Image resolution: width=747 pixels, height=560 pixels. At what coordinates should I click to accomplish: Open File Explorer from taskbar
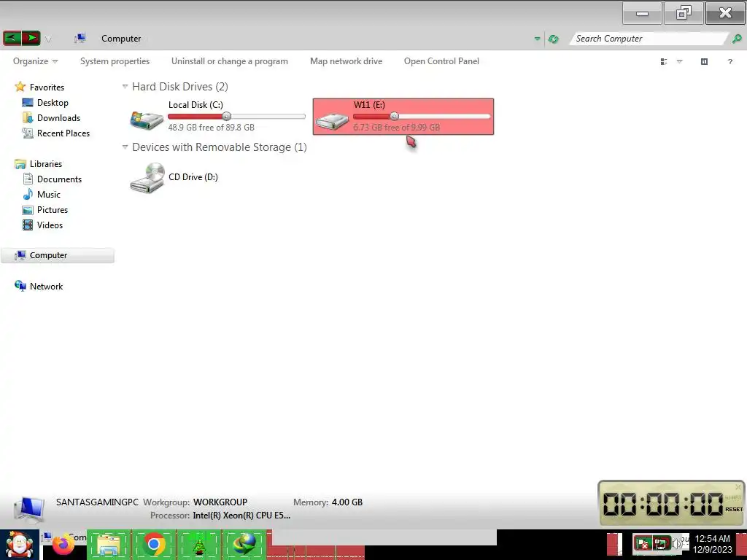pos(108,544)
